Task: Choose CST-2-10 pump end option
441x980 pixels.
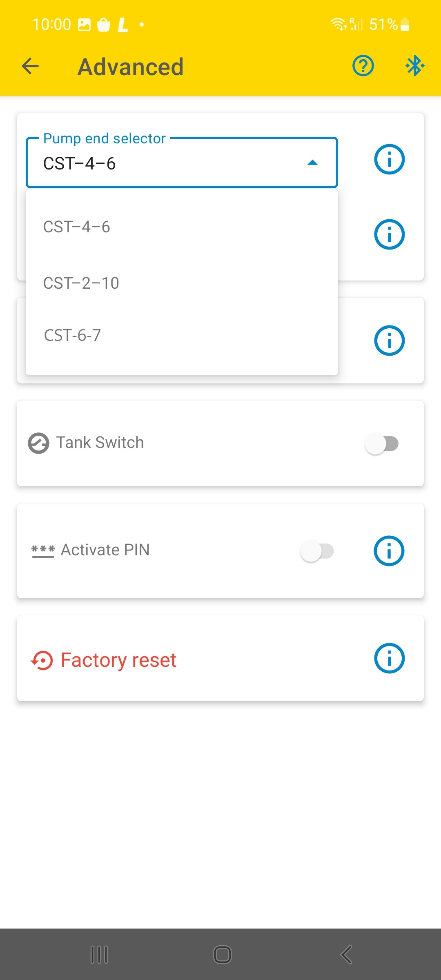Action: (182, 283)
